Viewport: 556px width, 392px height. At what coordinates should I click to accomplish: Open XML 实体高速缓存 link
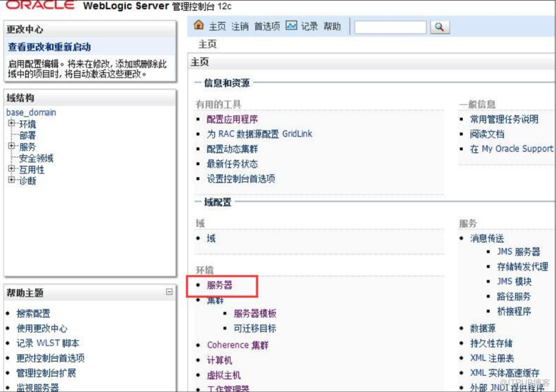pyautogui.click(x=505, y=373)
